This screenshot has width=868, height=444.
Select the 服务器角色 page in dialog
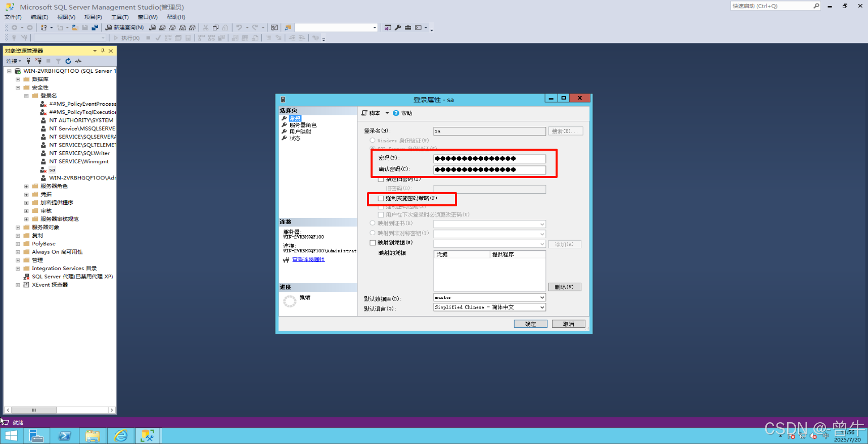pos(303,125)
